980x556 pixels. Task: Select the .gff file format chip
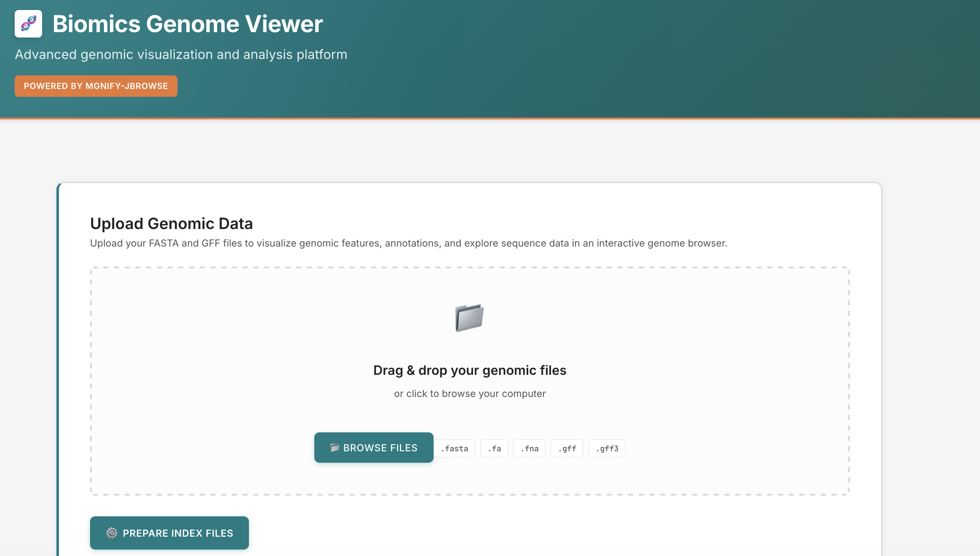[x=567, y=448]
